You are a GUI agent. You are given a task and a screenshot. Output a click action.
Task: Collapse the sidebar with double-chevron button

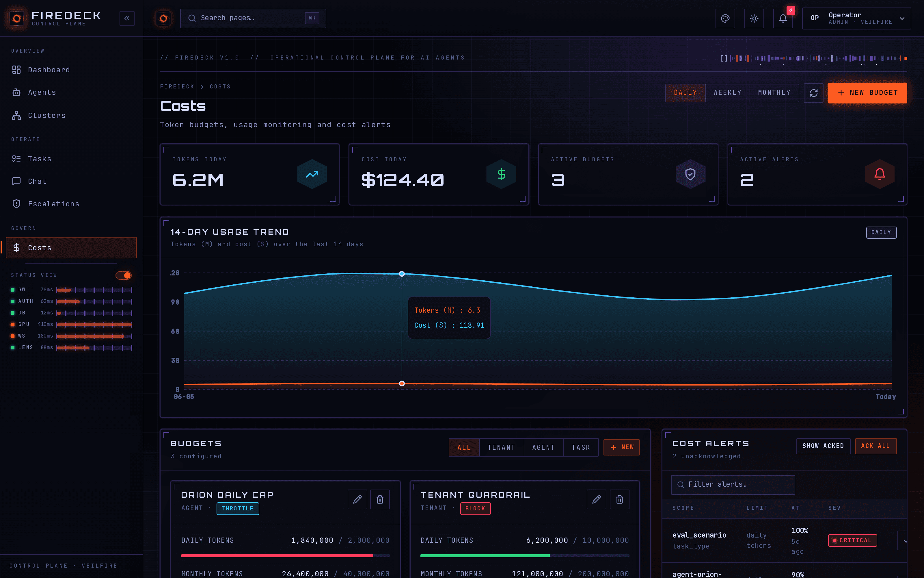click(127, 18)
